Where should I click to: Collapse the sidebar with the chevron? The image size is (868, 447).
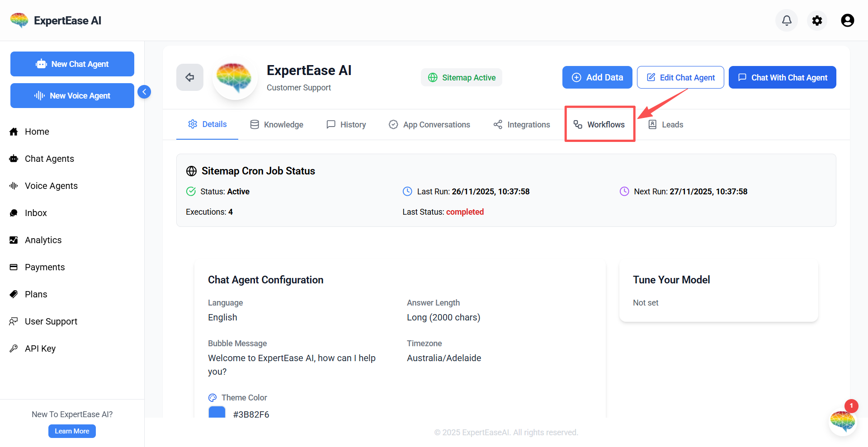(x=144, y=92)
